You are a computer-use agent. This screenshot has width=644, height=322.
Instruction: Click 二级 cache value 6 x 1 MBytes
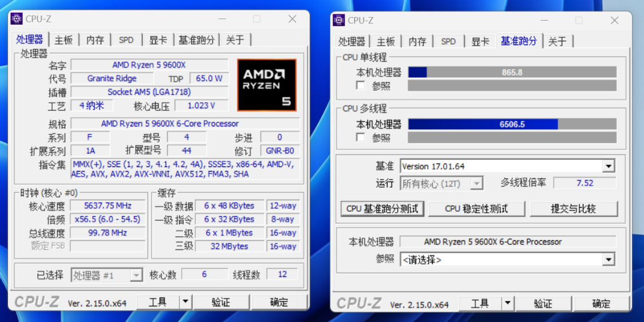point(229,233)
